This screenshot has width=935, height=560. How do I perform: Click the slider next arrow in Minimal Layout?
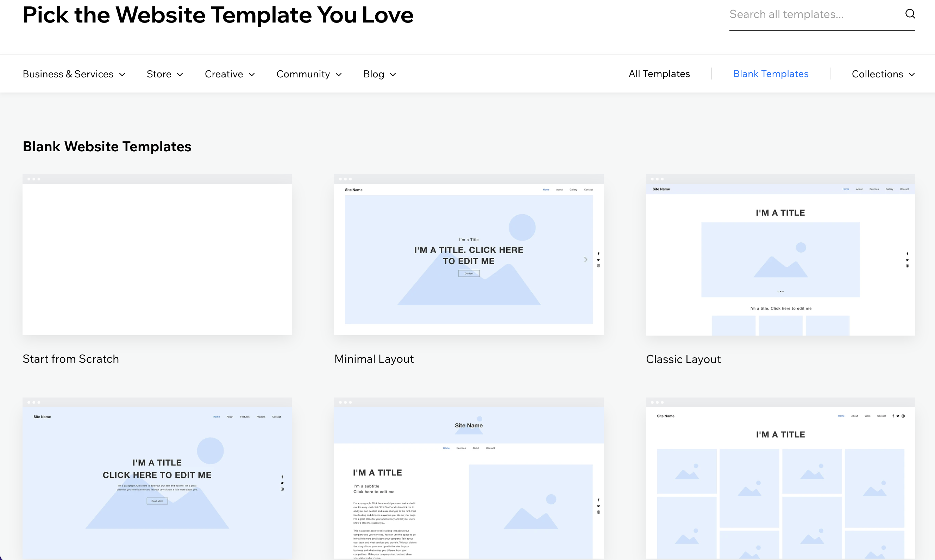pos(585,260)
